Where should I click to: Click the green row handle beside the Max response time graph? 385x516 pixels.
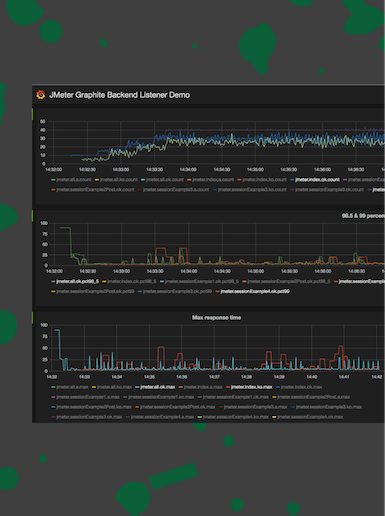33,317
